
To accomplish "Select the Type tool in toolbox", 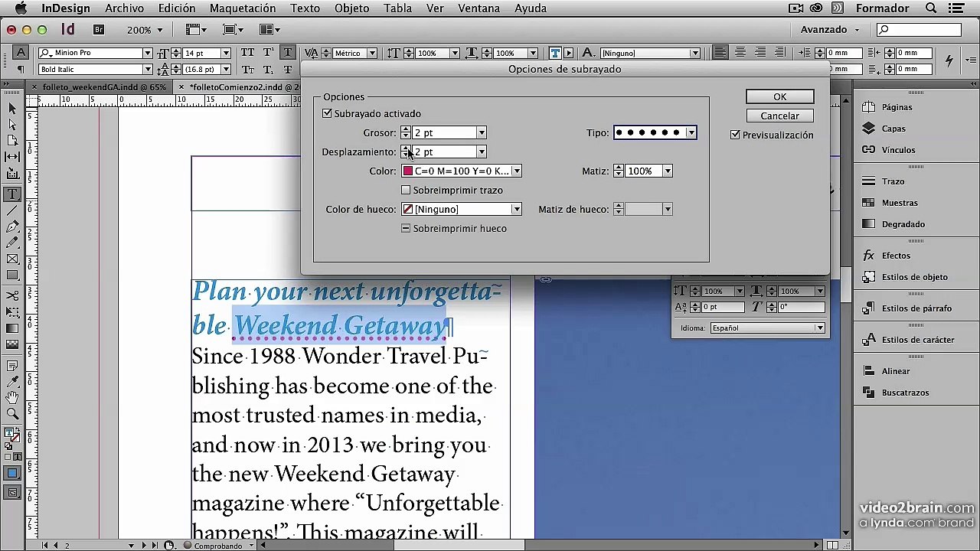I will (12, 194).
